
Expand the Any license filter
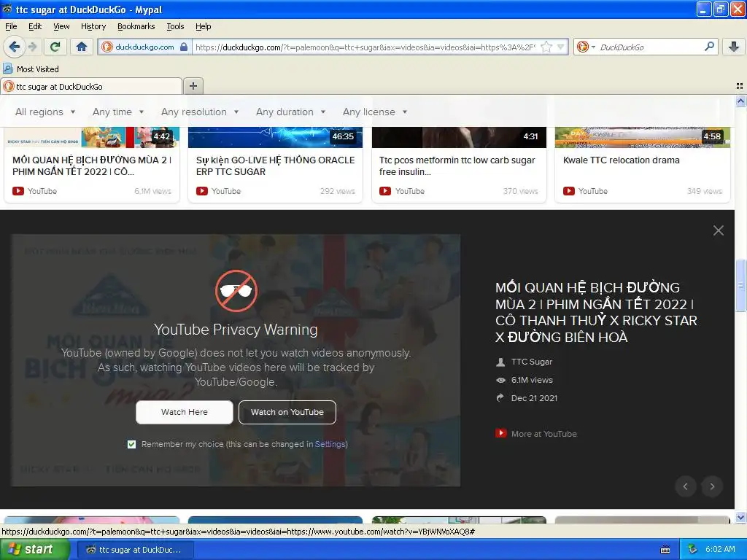coord(375,112)
